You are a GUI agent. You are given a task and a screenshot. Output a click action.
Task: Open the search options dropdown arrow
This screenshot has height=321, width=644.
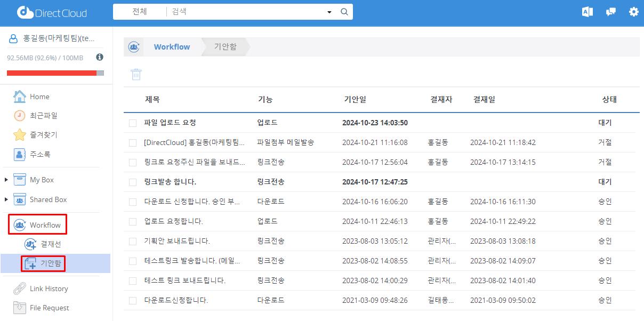tap(329, 12)
